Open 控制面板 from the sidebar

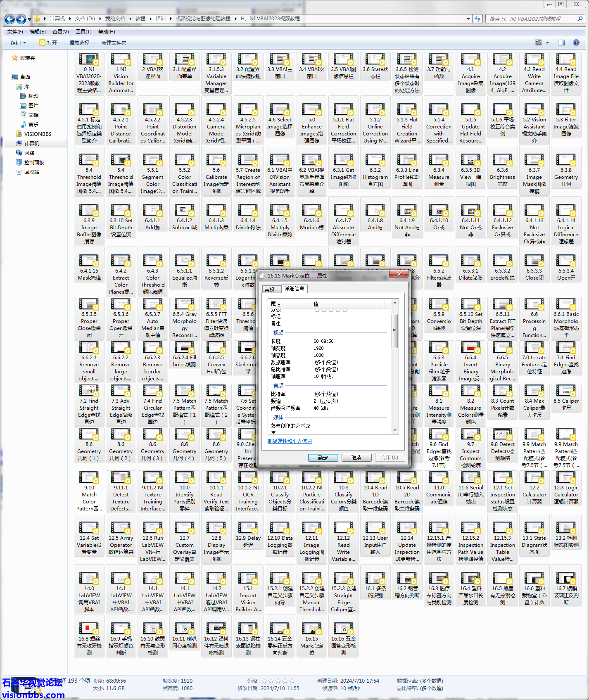pos(34,163)
